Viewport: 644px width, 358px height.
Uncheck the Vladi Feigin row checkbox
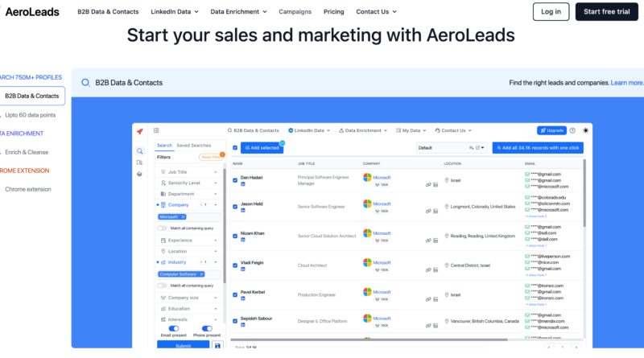coord(235,265)
